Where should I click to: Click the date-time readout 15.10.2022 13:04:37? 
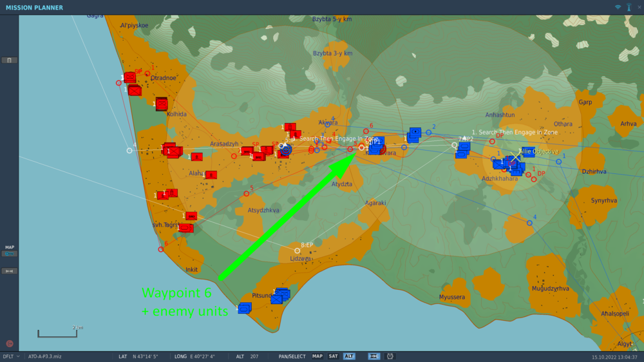point(614,357)
